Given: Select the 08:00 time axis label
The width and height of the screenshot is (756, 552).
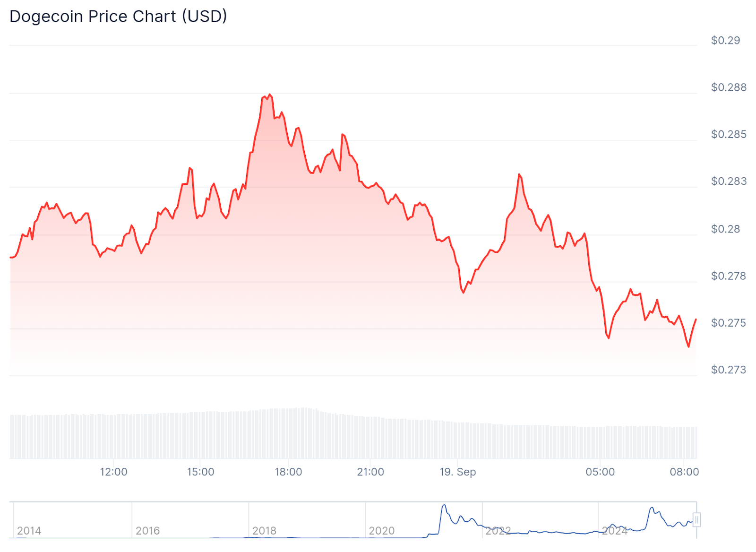Looking at the screenshot, I should pyautogui.click(x=684, y=472).
